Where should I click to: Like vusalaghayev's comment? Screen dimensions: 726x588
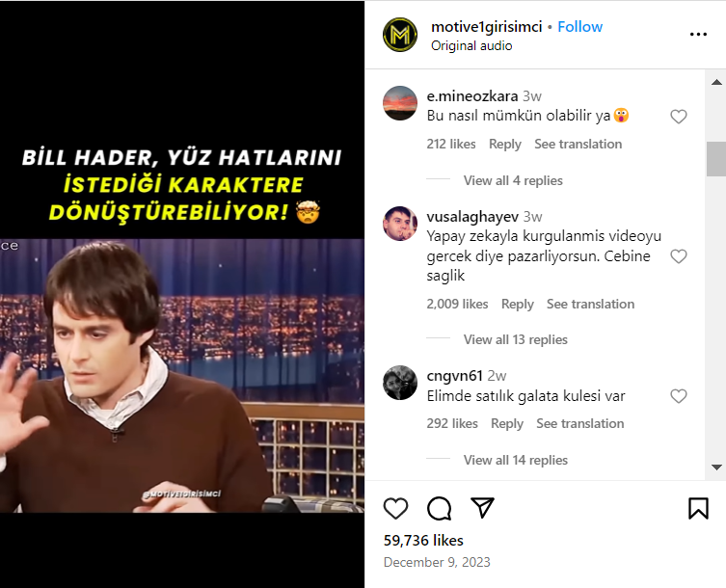click(x=679, y=256)
